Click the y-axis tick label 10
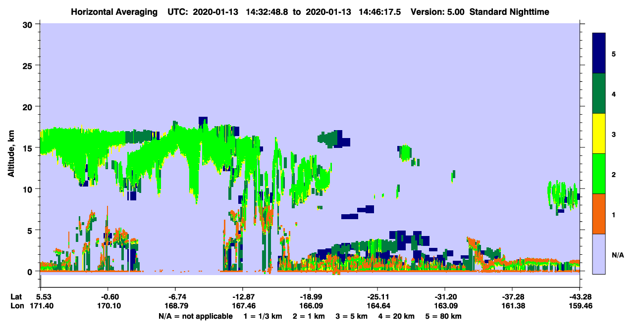This screenshot has width=644, height=330. [29, 189]
